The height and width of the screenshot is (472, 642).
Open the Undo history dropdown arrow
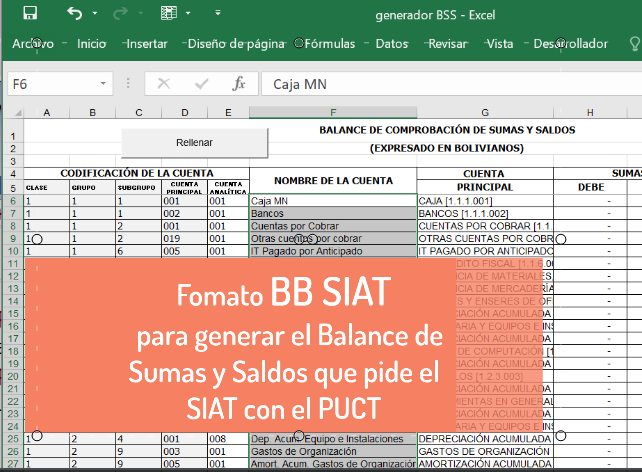point(98,15)
